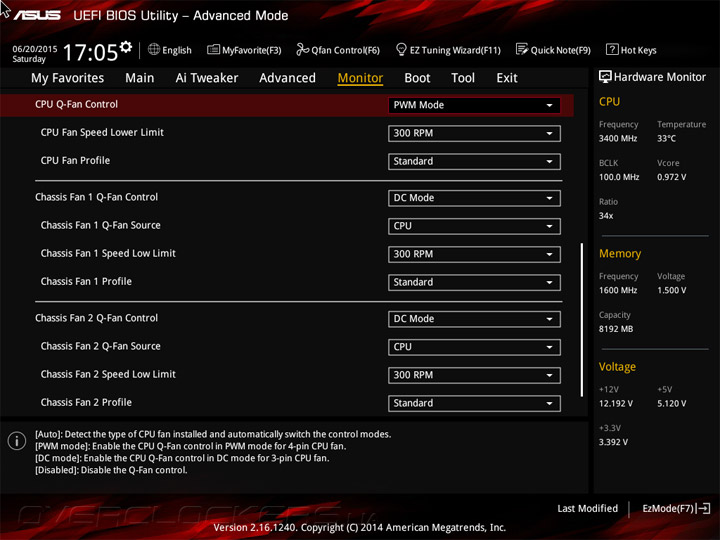Click the globe language icon

click(x=154, y=49)
